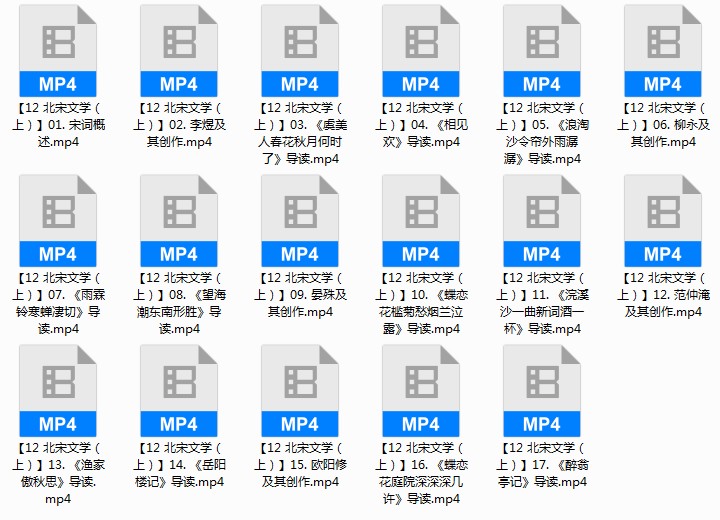This screenshot has width=720, height=520.
Task: Click the 09 晏殊及其创作 file icon
Action: tap(300, 221)
